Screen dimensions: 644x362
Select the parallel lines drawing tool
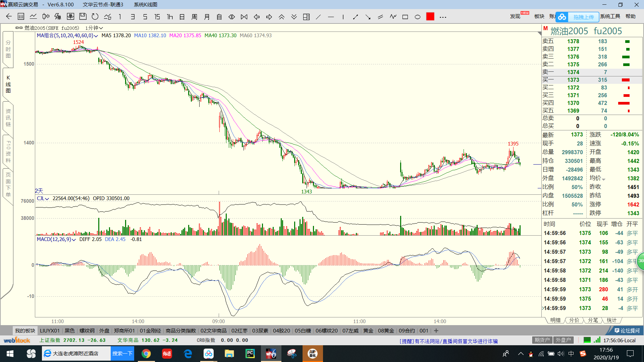pos(380,17)
